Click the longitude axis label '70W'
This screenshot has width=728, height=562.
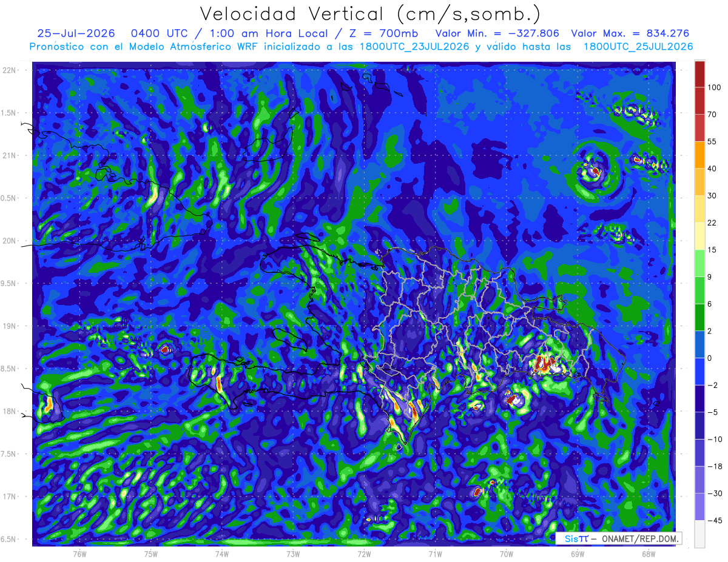coord(507,554)
